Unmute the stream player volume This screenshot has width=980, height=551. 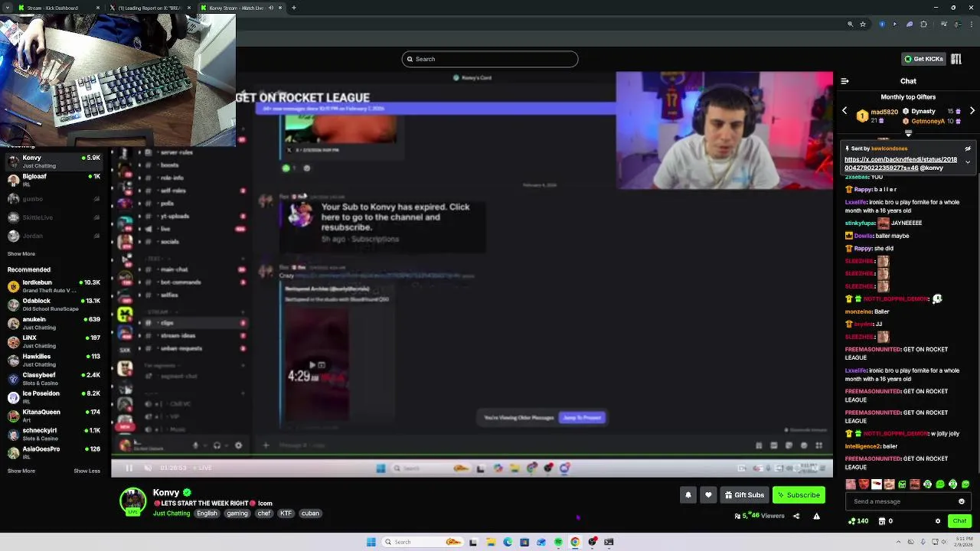click(148, 468)
